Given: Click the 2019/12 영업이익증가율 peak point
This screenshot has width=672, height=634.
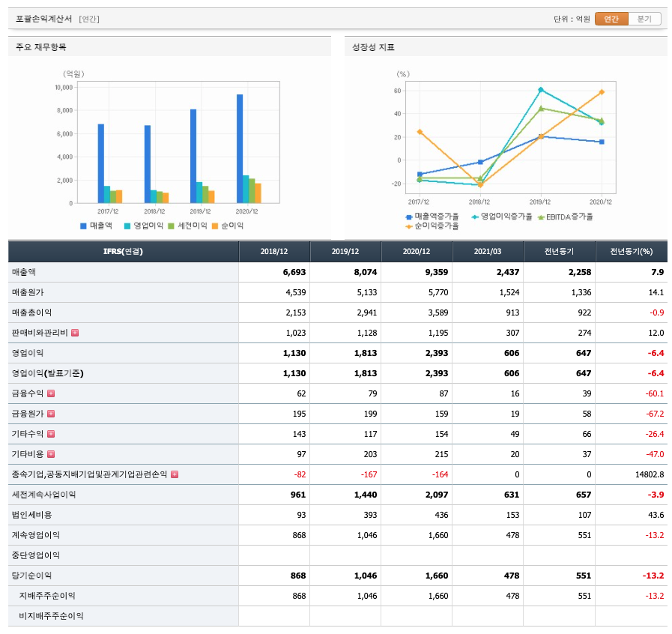Looking at the screenshot, I should pos(541,90).
